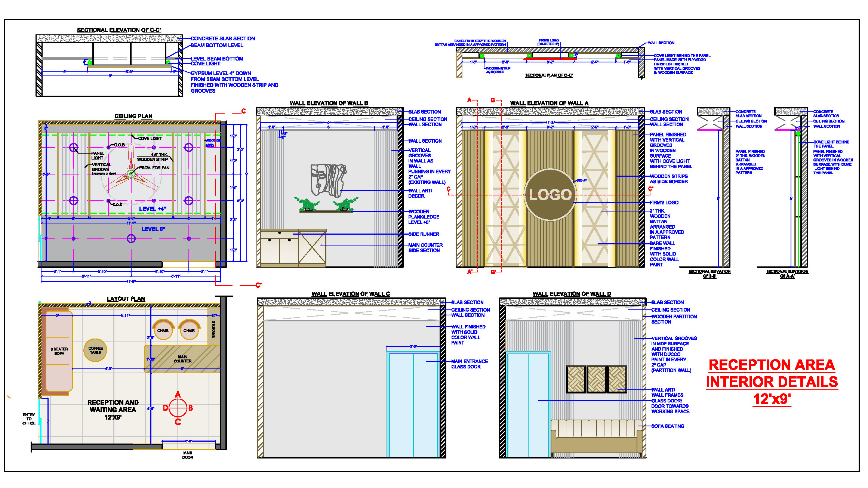Viewport: 868px width, 488px height.
Task: Select the 'WALL ART/ WALL FRAMES' annotation
Action: (667, 392)
